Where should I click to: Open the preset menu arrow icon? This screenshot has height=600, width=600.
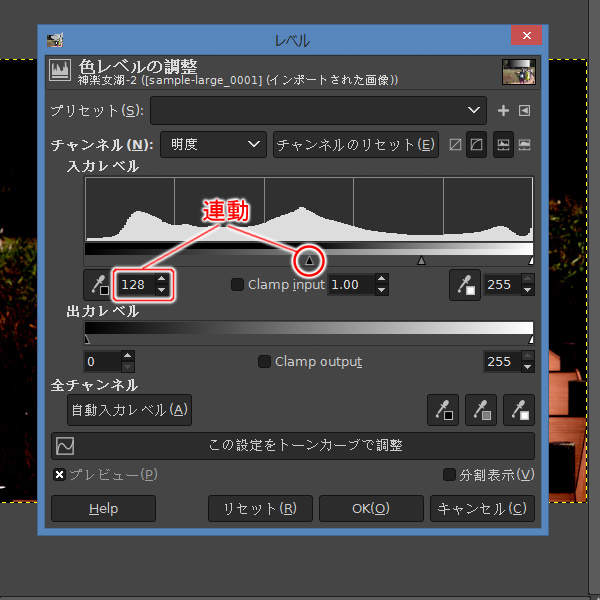tap(524, 111)
